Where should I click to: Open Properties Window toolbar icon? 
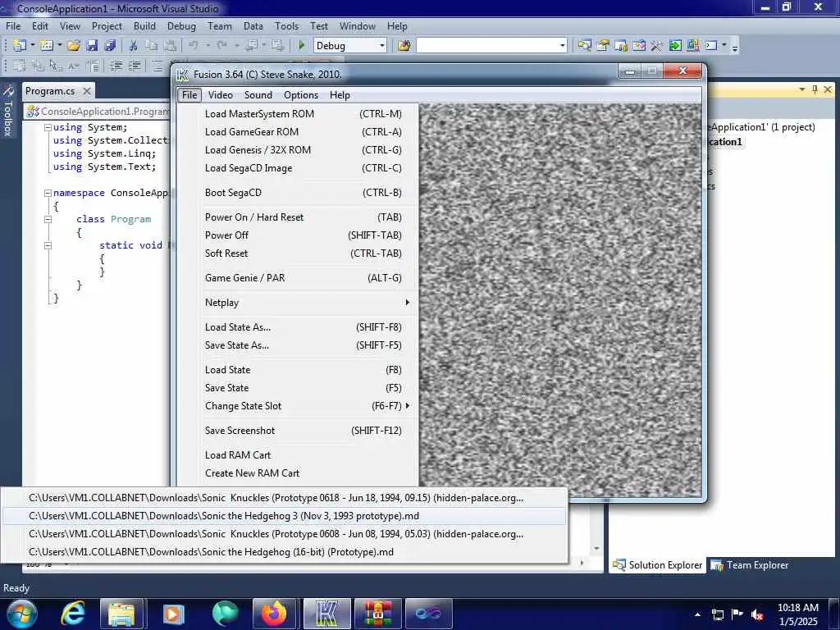603,46
